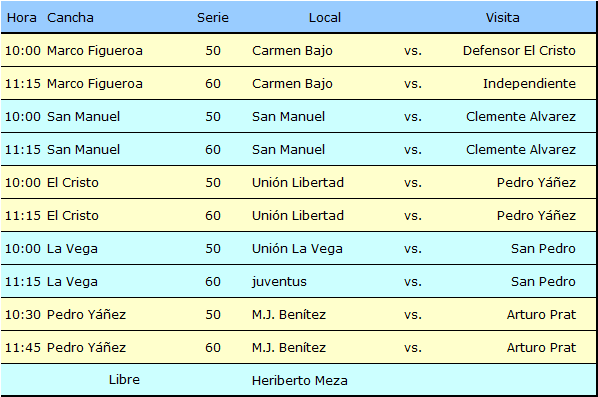This screenshot has width=598, height=397.
Task: Click the Visita column header
Action: coord(502,18)
